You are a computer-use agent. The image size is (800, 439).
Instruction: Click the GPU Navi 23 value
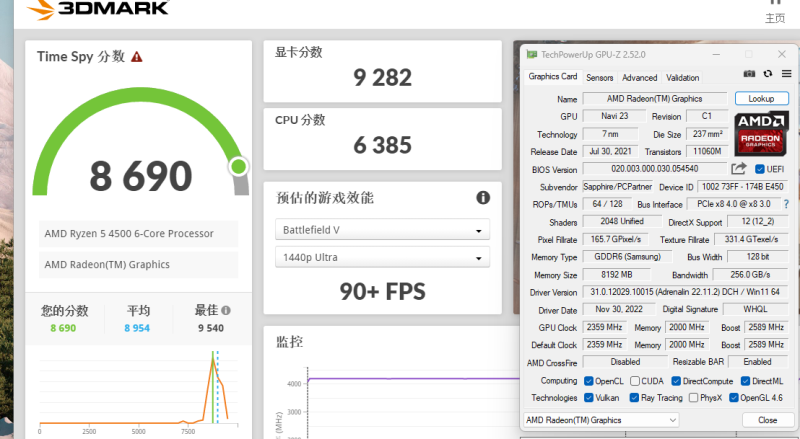pos(614,116)
